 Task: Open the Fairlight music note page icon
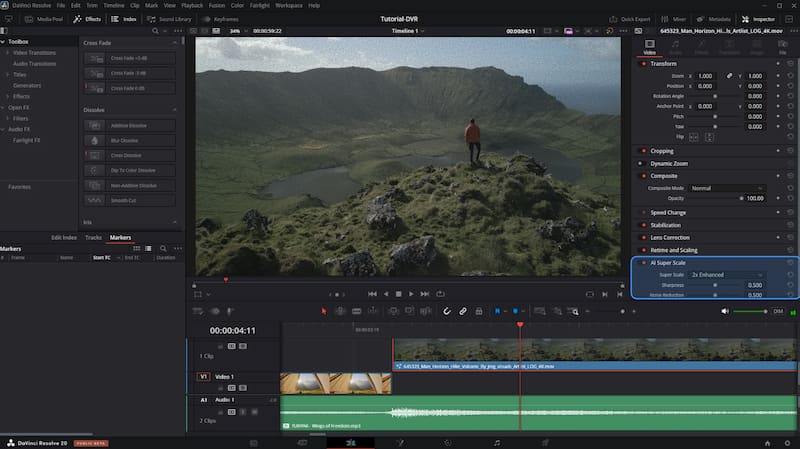pyautogui.click(x=496, y=443)
